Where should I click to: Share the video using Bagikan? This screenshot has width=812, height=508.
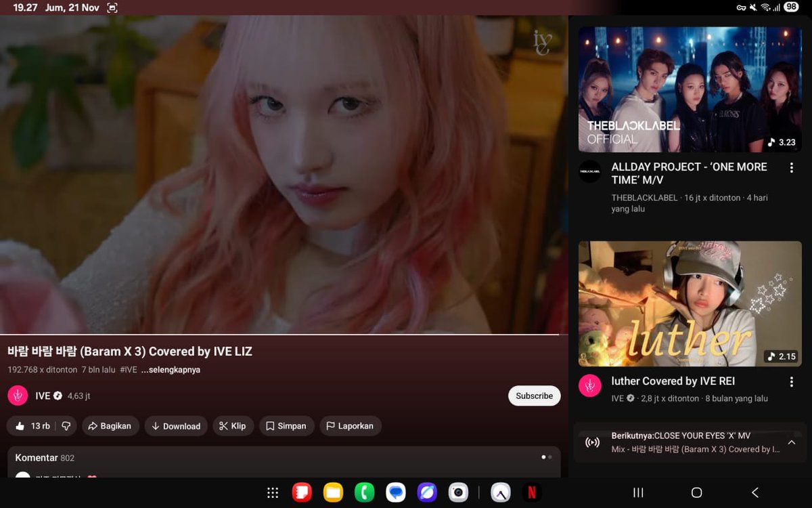[x=111, y=426]
